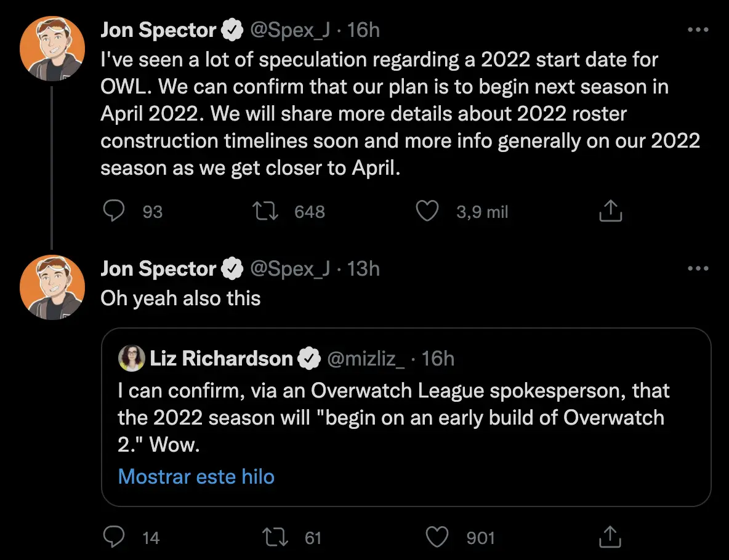Viewport: 729px width, 560px height.
Task: Click the @Spex_J handle on the 13h tweet
Action: 290,269
